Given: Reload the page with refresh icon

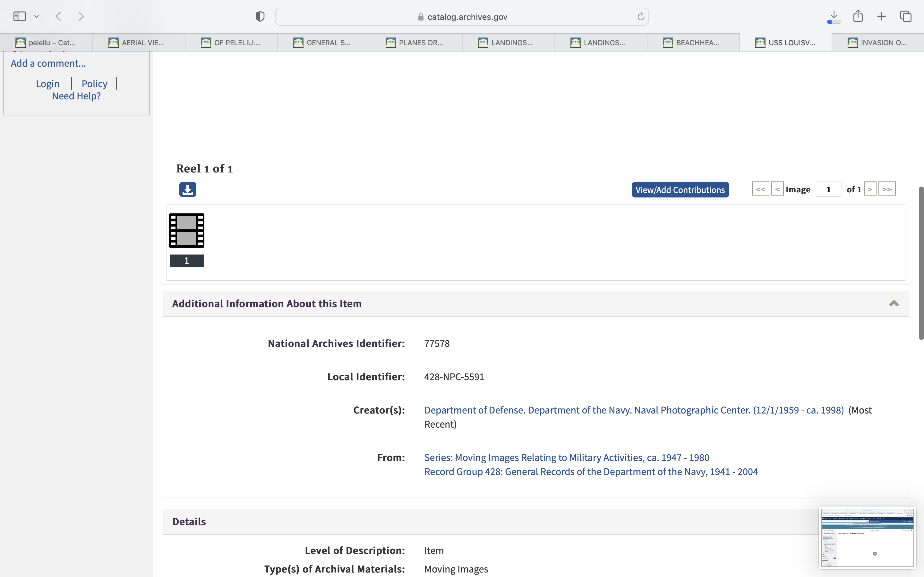Looking at the screenshot, I should 641,17.
